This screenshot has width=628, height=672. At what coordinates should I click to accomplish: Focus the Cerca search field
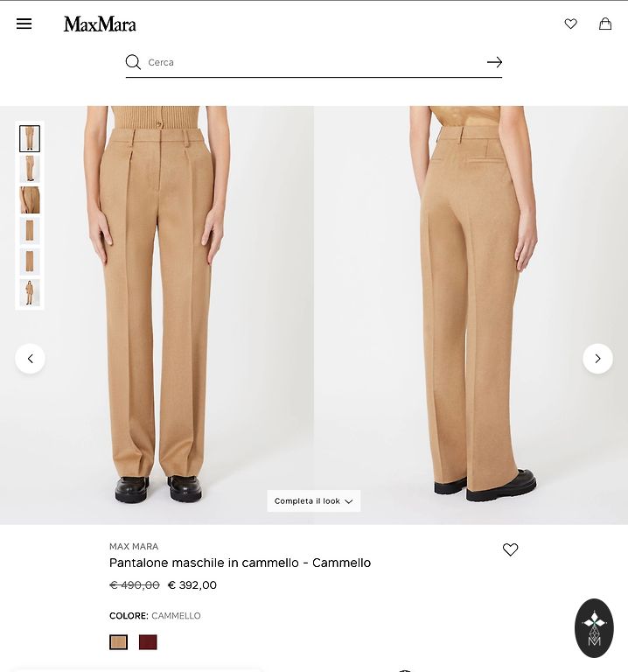pos(315,62)
